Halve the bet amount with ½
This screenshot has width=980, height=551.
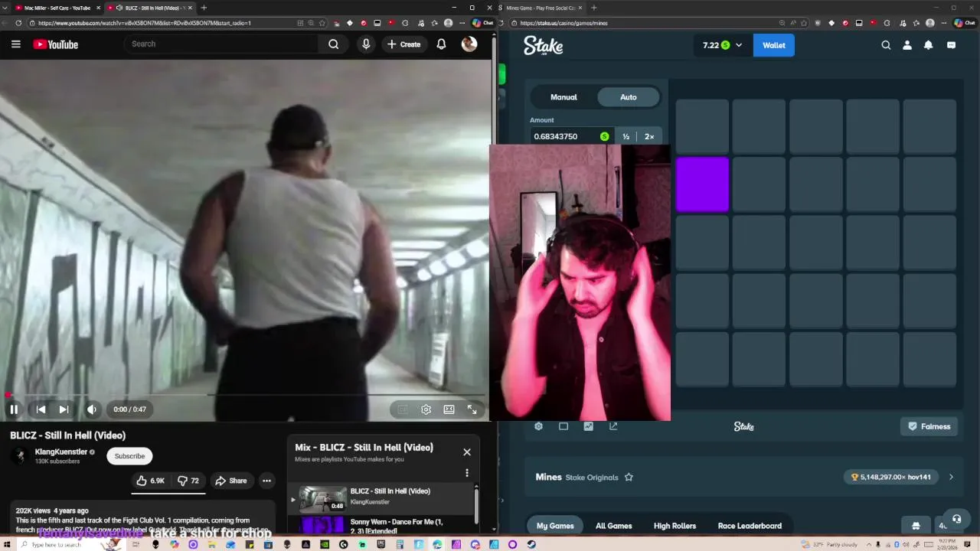click(x=626, y=136)
